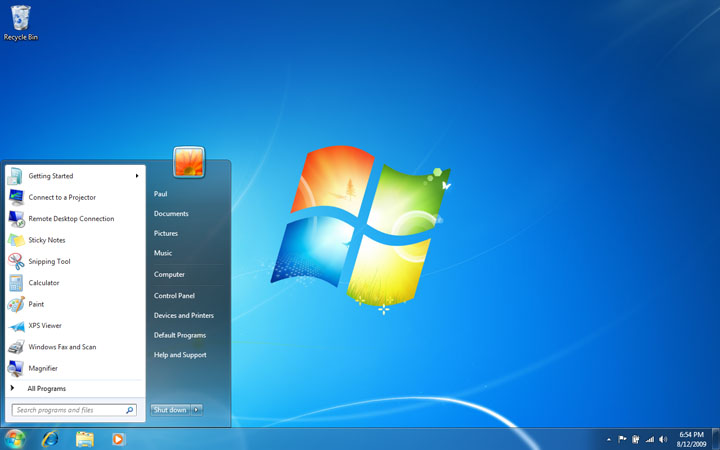Viewport: 720px width, 450px height.
Task: Launch XPS Viewer
Action: click(44, 325)
